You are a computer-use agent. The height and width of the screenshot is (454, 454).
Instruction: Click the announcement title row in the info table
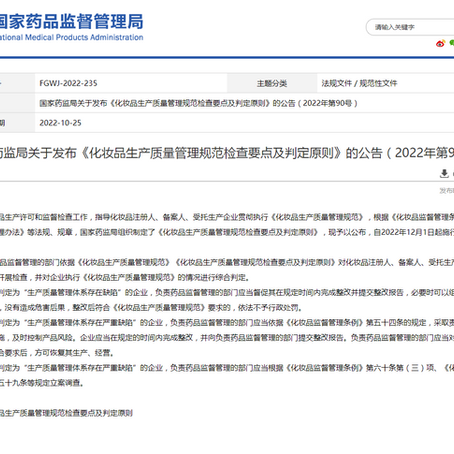(198, 103)
